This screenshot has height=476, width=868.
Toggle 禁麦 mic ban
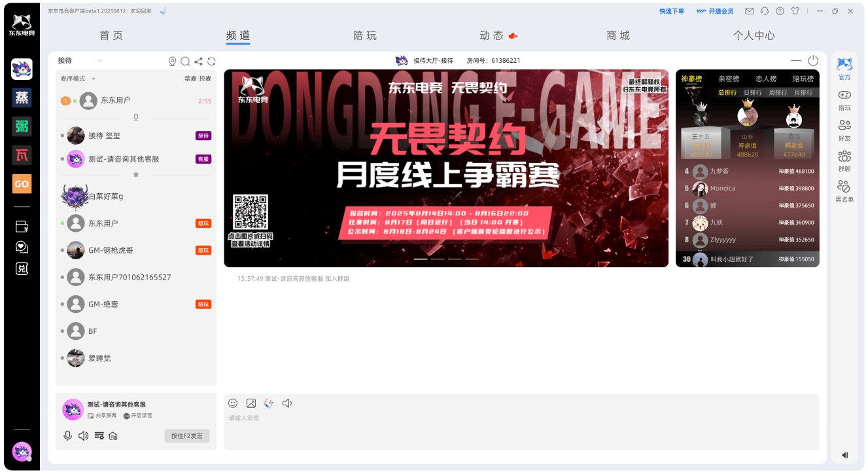pyautogui.click(x=190, y=79)
